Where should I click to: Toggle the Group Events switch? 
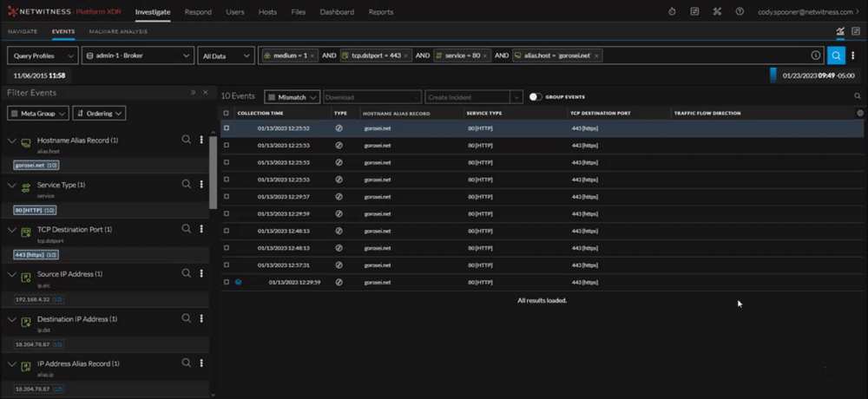pyautogui.click(x=536, y=97)
